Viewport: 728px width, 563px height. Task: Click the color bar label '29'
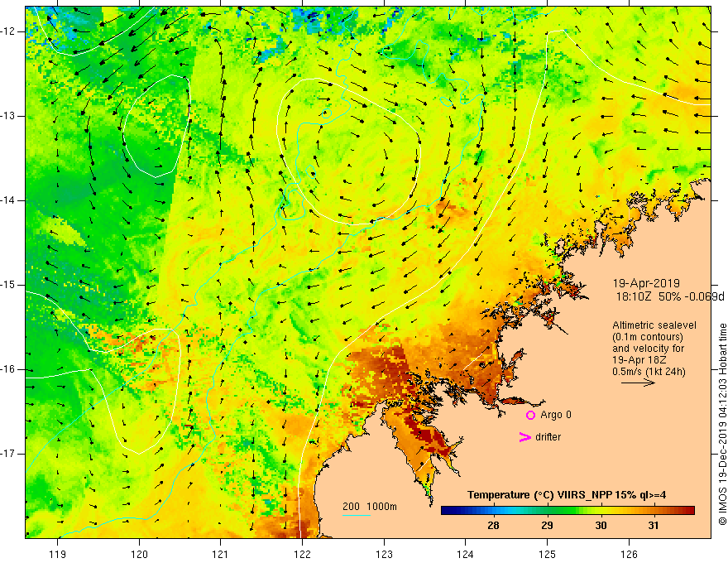pyautogui.click(x=547, y=526)
